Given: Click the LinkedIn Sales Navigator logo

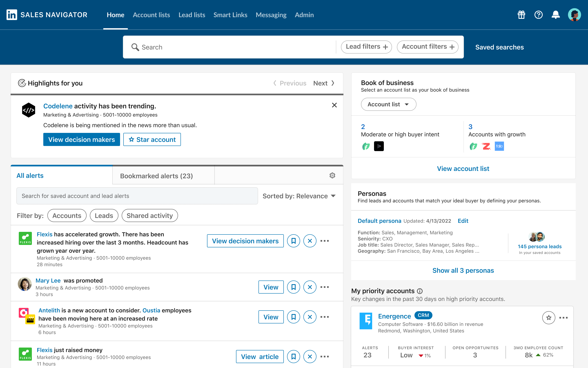Looking at the screenshot, I should [x=47, y=15].
